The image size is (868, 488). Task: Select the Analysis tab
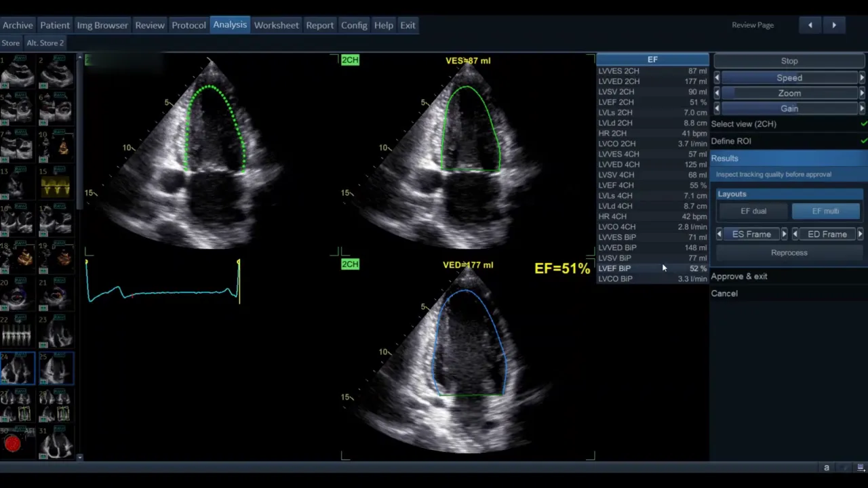230,24
